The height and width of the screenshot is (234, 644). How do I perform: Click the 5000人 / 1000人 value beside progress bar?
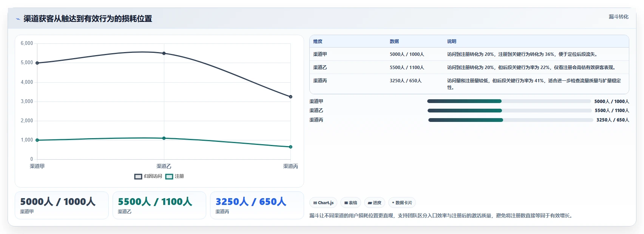coord(612,101)
